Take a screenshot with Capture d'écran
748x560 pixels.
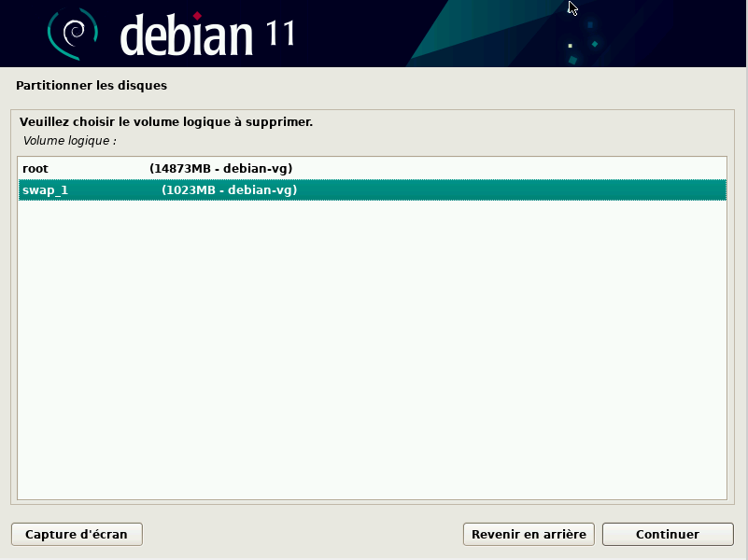[77, 534]
